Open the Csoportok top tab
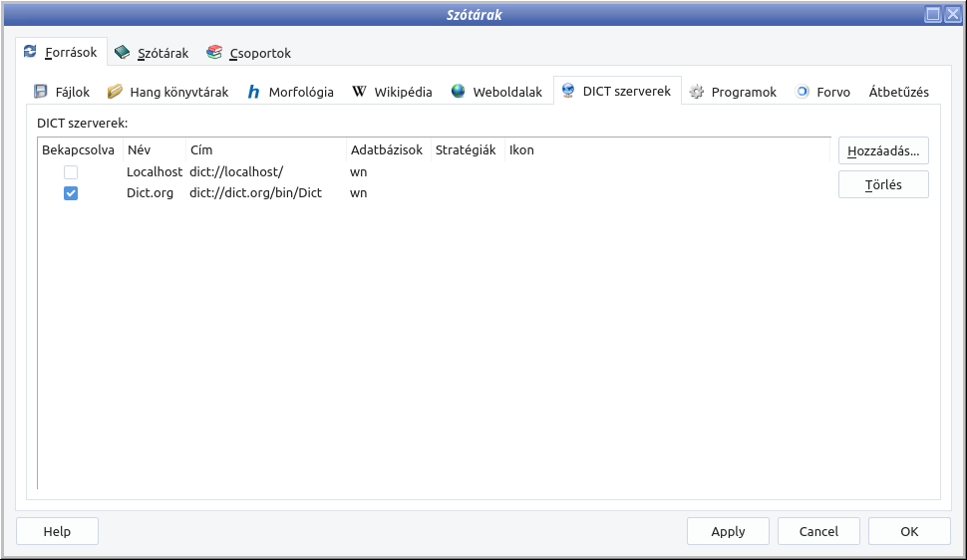 248,53
